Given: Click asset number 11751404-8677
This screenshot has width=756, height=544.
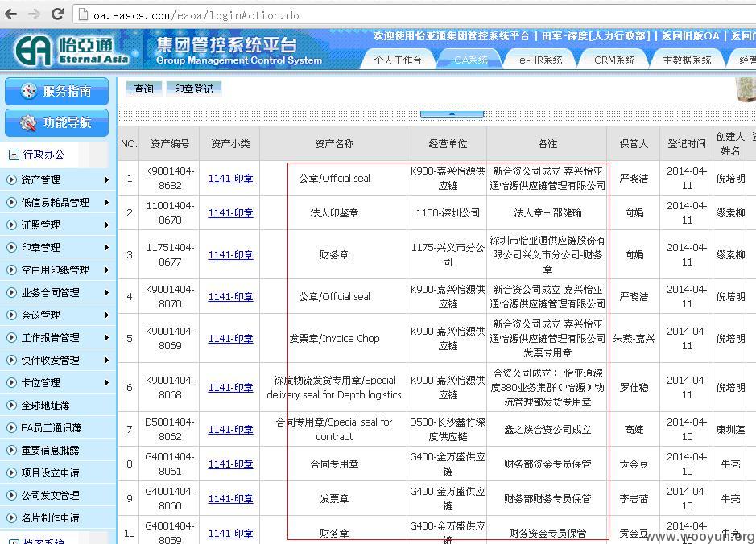Looking at the screenshot, I should [x=170, y=255].
